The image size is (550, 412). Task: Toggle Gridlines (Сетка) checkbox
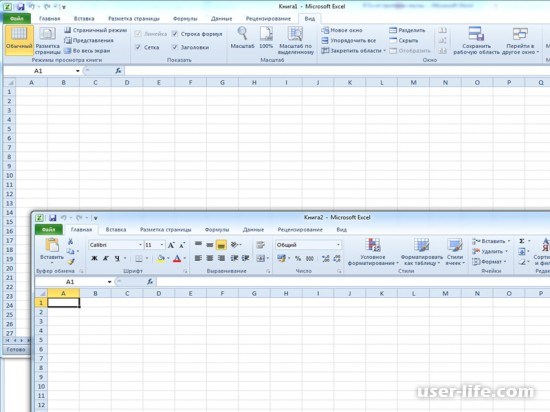coord(138,47)
